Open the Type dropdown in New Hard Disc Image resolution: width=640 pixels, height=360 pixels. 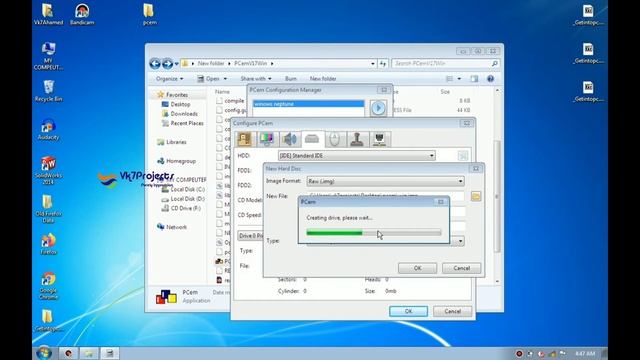460,241
